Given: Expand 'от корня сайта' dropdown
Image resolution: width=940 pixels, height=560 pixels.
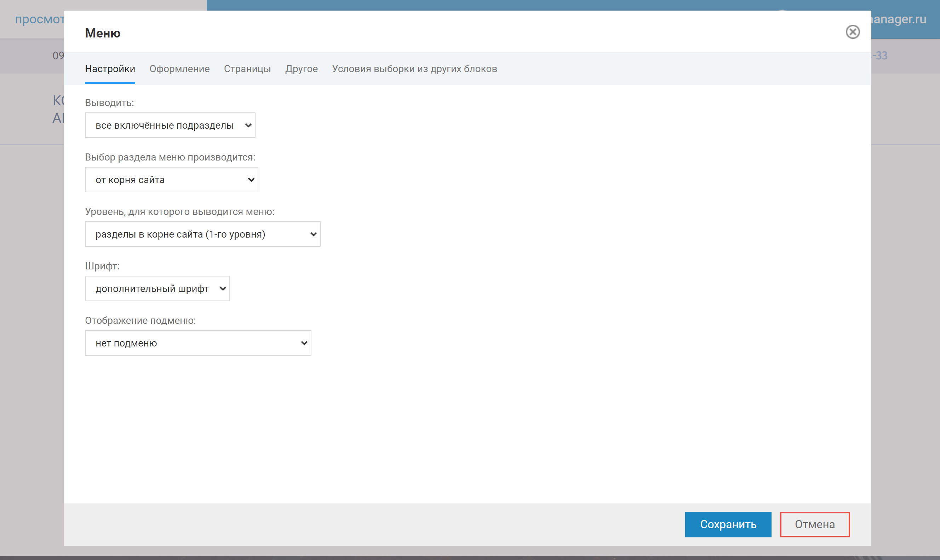Looking at the screenshot, I should pyautogui.click(x=171, y=180).
